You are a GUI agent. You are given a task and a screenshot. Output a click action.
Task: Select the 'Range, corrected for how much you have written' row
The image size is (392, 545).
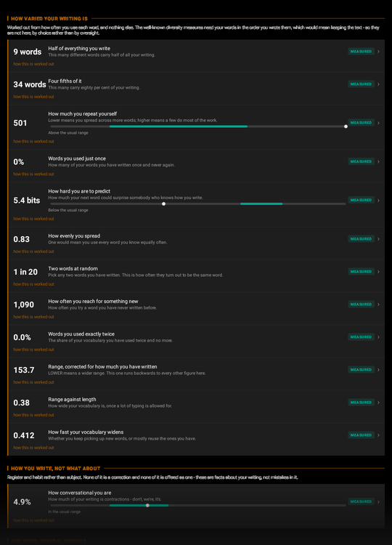[x=197, y=374]
